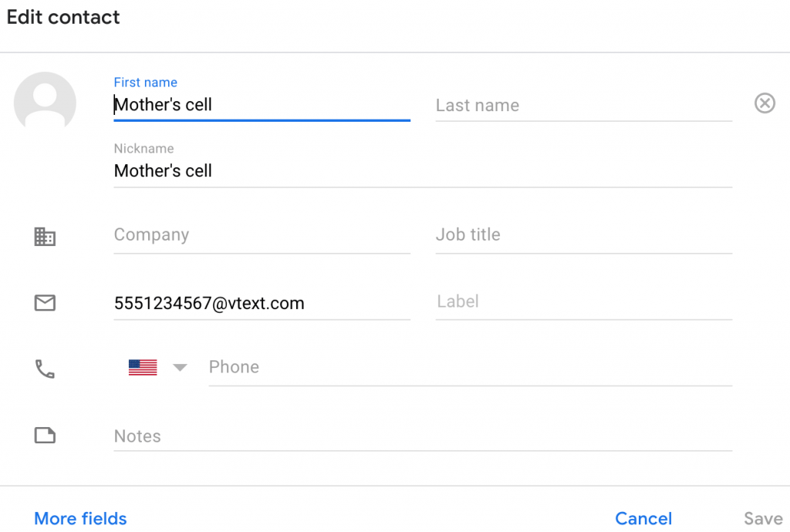Click the email envelope icon

click(x=45, y=304)
